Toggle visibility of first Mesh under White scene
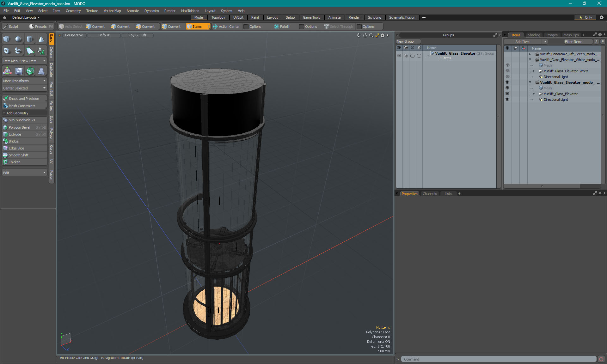Viewport: 607px width, 364px height. [507, 65]
